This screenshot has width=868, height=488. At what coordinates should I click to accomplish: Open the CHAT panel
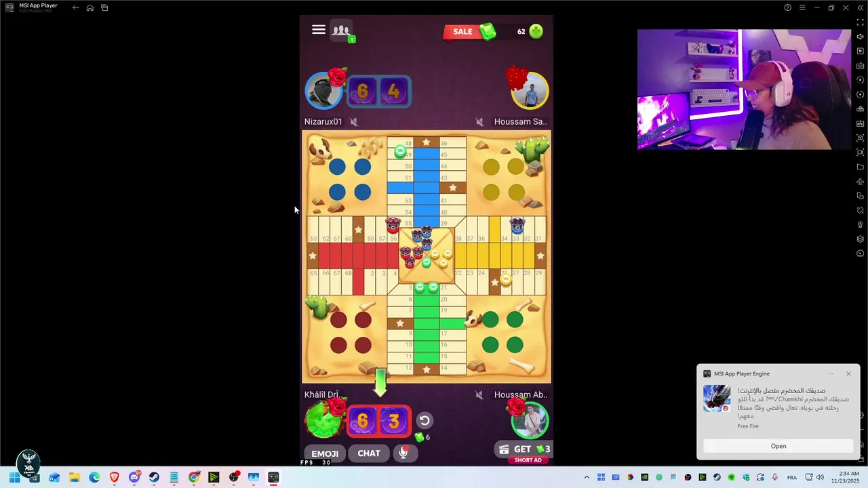tap(369, 453)
